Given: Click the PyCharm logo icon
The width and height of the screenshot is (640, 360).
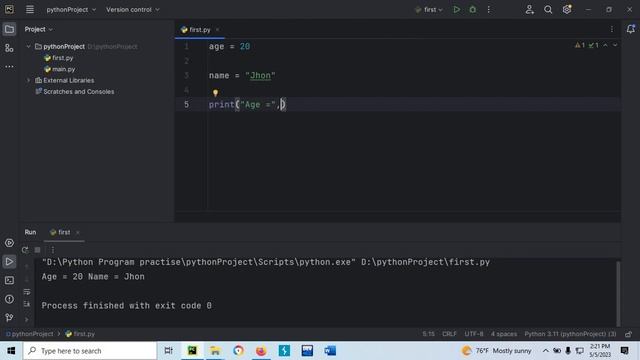Looking at the screenshot, I should pos(9,9).
